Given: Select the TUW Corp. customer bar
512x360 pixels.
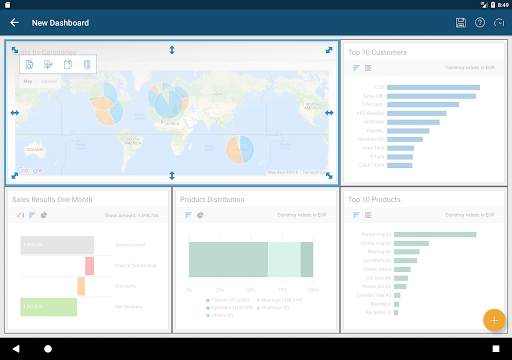Looking at the screenshot, I should 423,105.
